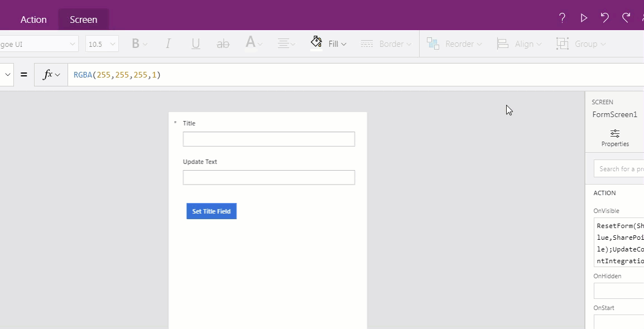This screenshot has width=644, height=329.
Task: Select the Preview (play) icon in the top bar
Action: 584,17
